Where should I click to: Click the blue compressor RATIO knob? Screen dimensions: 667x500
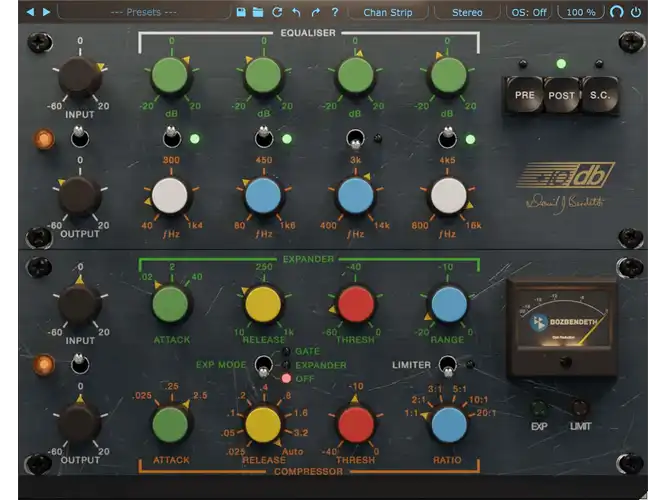click(448, 424)
